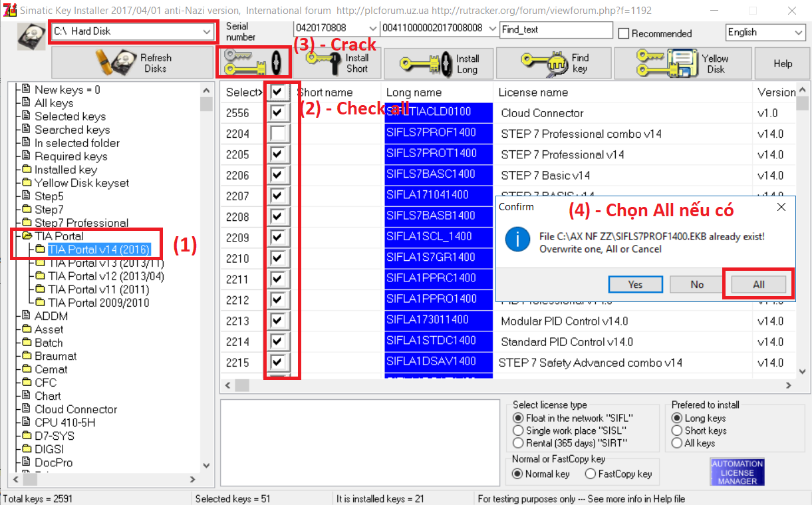Select TIA Portal v11 (2011) folder
812x505 pixels.
[x=98, y=289]
